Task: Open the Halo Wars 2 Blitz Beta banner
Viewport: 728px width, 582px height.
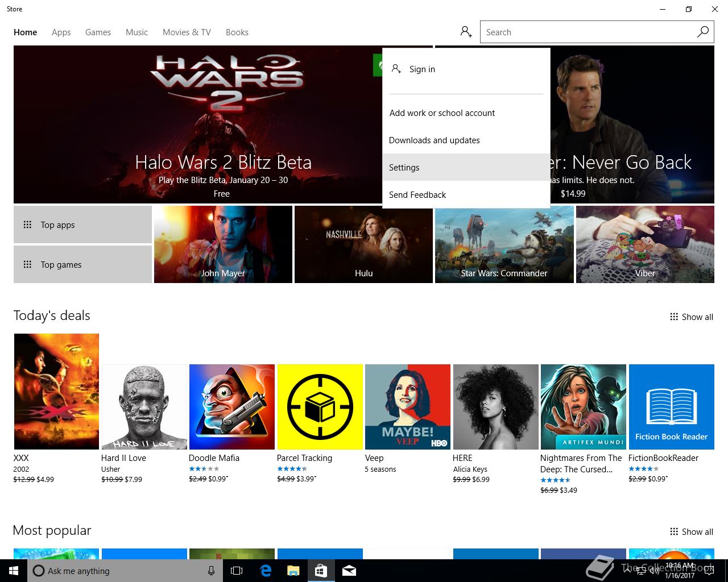Action: 223,124
